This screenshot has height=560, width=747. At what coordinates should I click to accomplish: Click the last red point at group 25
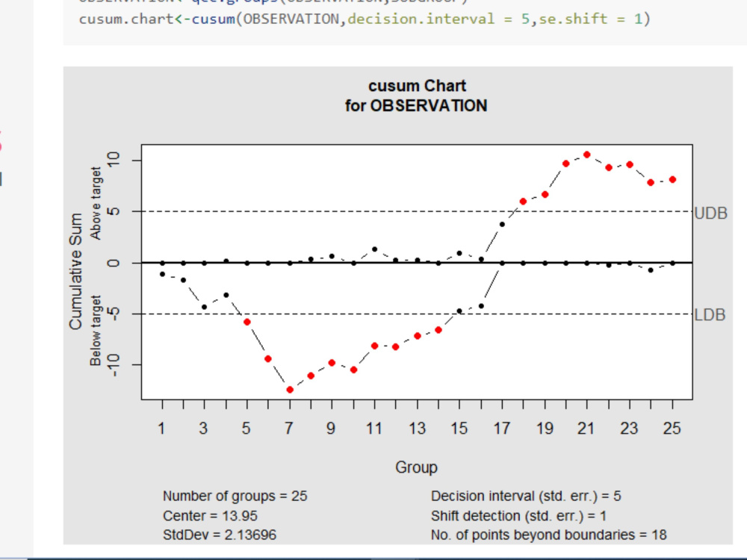674,178
